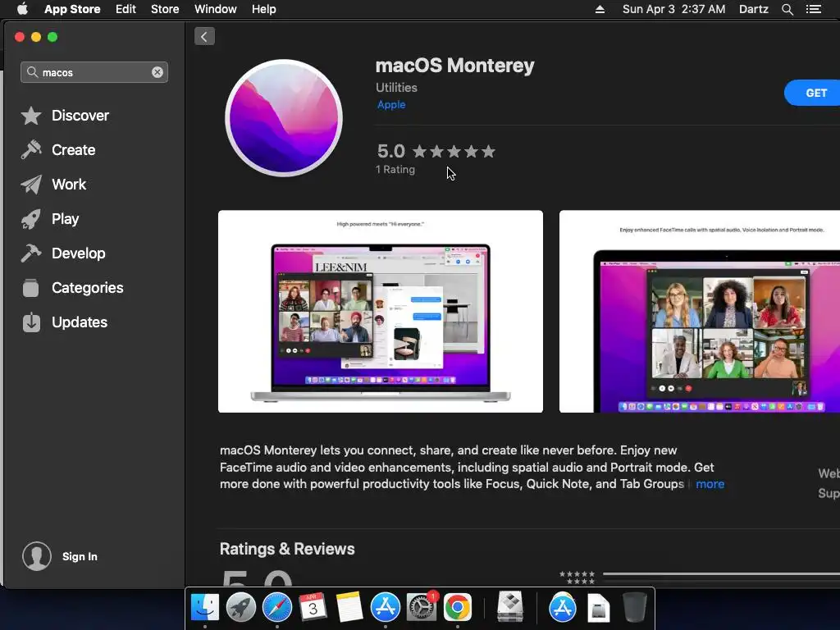Open the Trash in the Dock

click(x=635, y=606)
